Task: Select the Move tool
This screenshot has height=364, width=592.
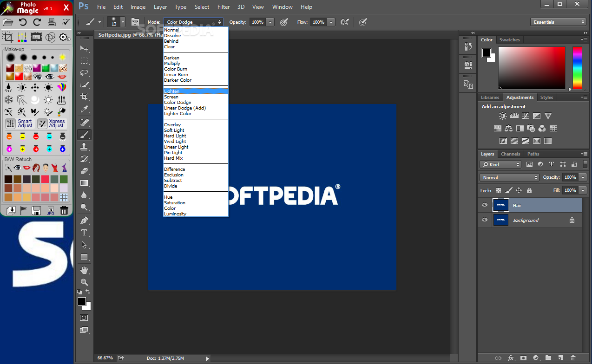Action: coord(84,49)
